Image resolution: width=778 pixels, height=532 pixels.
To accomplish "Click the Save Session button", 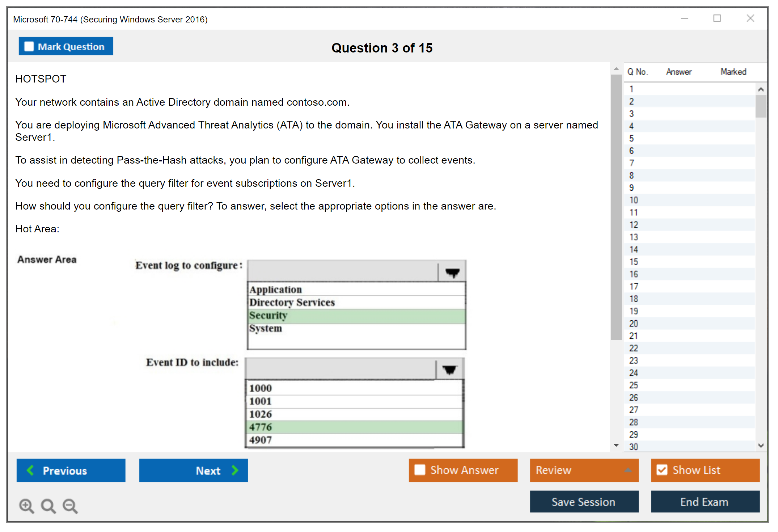I will pyautogui.click(x=584, y=502).
